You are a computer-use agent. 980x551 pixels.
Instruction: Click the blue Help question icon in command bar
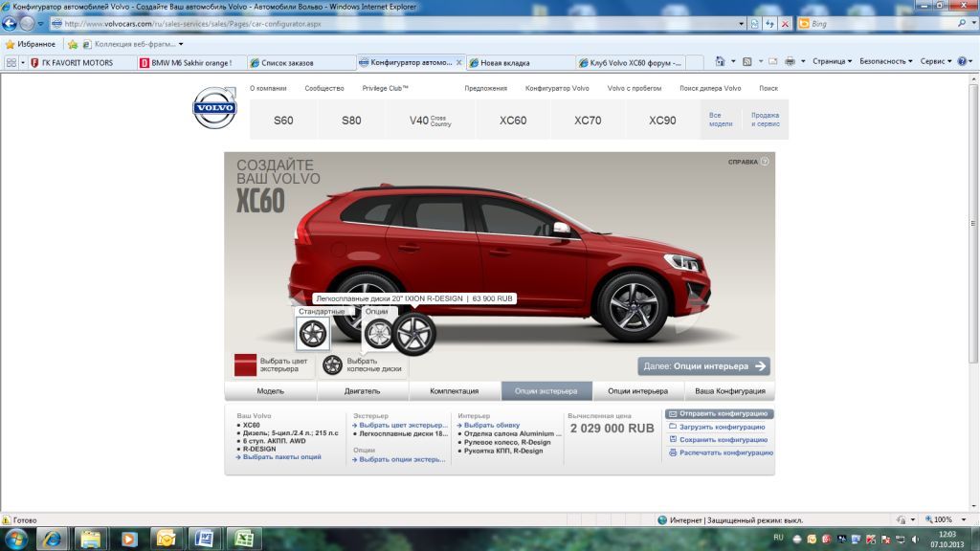pyautogui.click(x=962, y=61)
